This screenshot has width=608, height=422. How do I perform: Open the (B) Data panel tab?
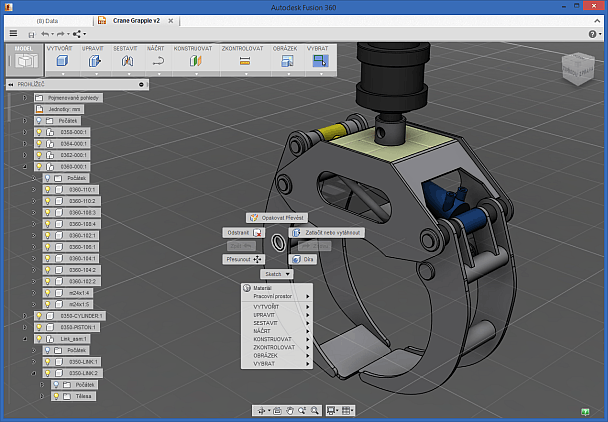(x=47, y=21)
